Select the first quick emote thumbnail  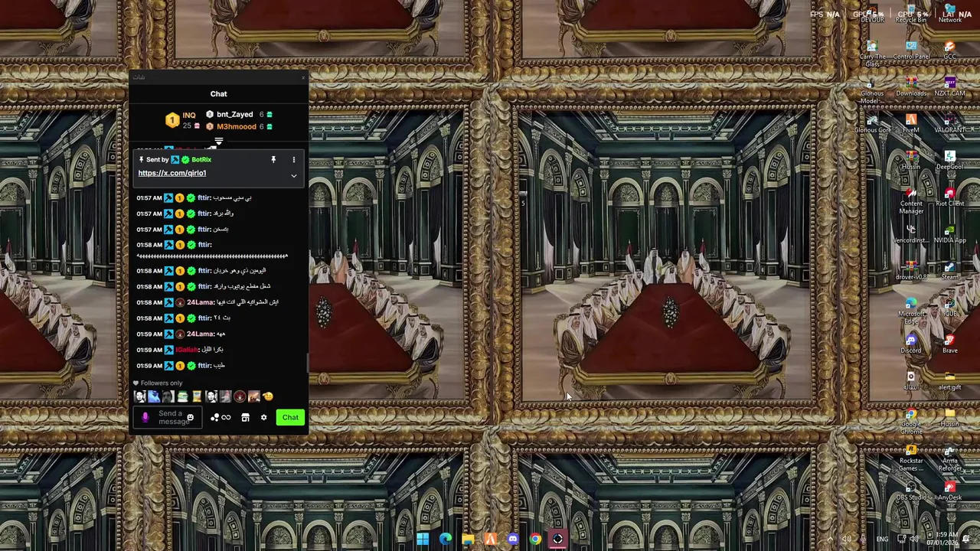click(x=139, y=396)
